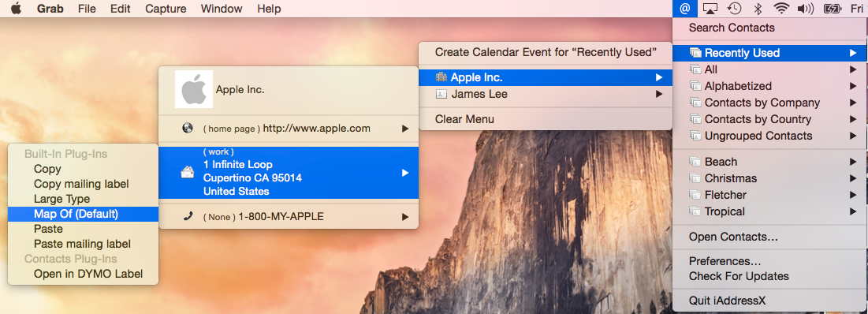Expand the 1-800-MY-APPLE row arrow
The height and width of the screenshot is (314, 868).
(x=405, y=217)
